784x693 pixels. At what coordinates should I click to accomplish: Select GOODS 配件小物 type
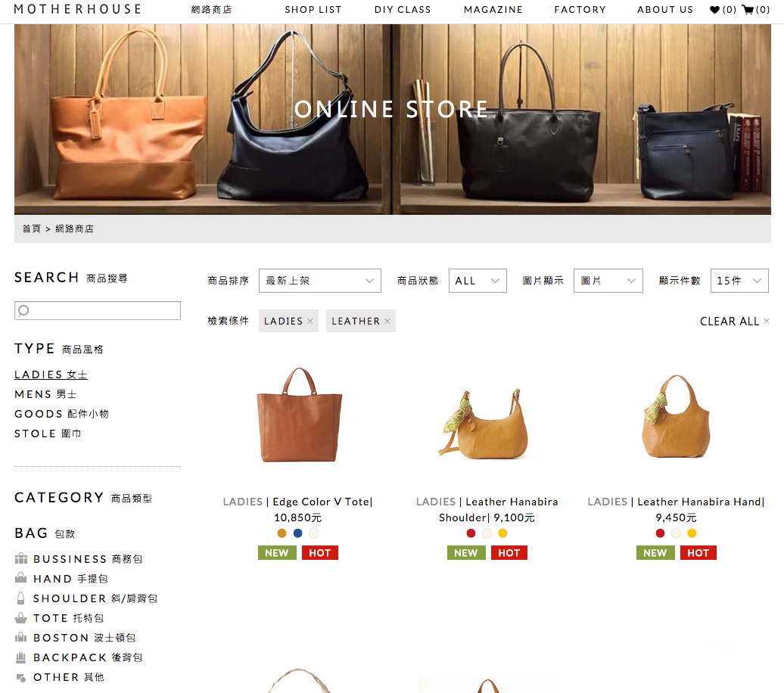tap(61, 414)
